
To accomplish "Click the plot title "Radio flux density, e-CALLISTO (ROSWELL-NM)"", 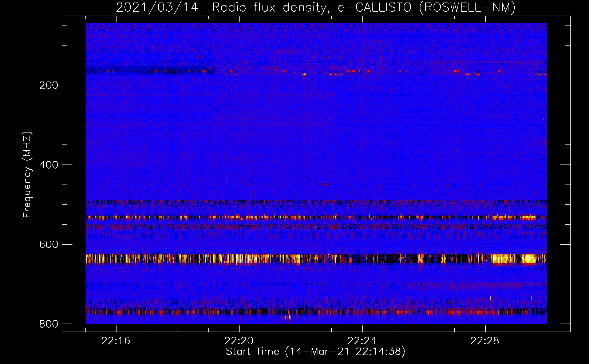I will click(364, 7).
